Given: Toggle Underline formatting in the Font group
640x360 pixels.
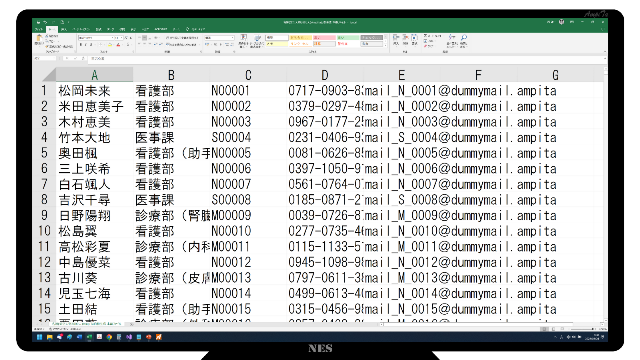Looking at the screenshot, I should click(x=91, y=44).
